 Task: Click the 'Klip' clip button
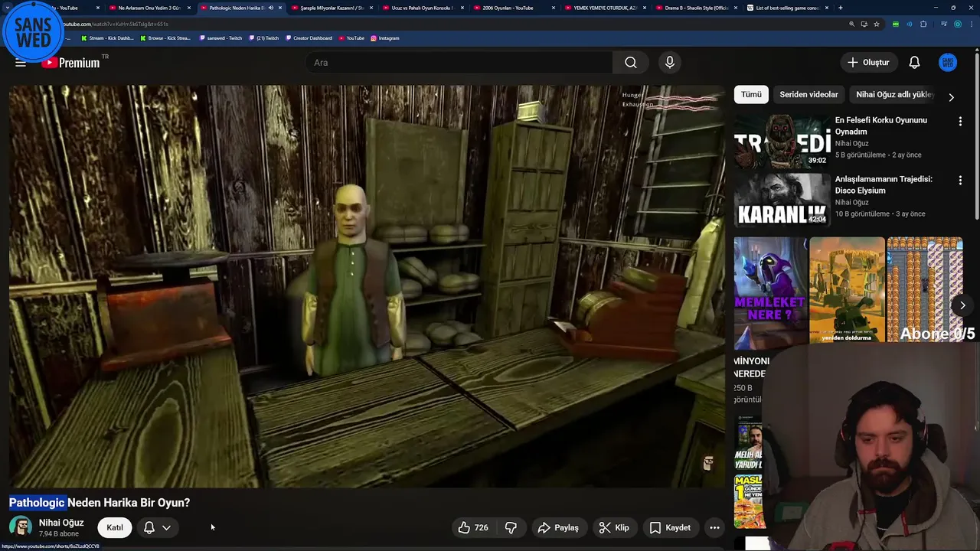[x=614, y=527]
